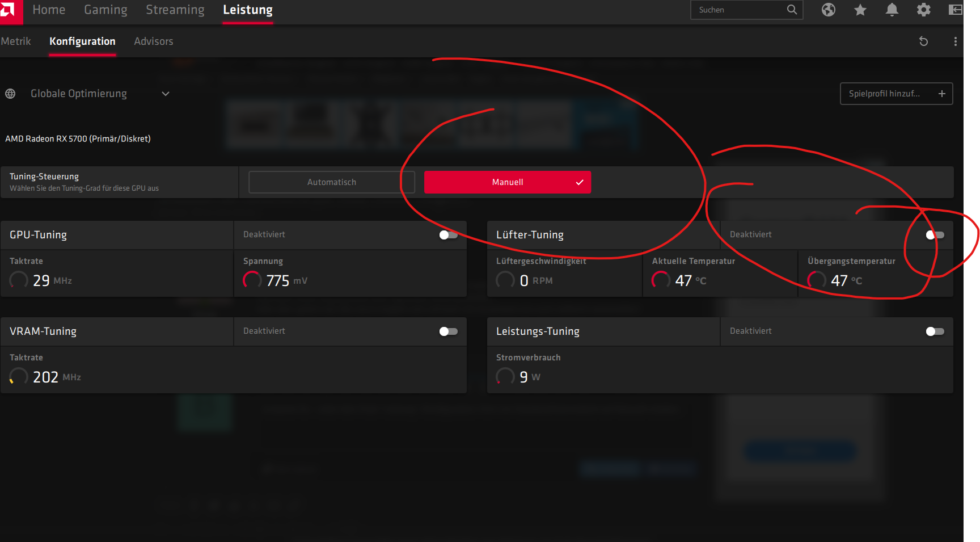Screen dimensions: 980x542
Task: Click the Übergangstemperatur 47 °C gauge
Action: click(817, 280)
